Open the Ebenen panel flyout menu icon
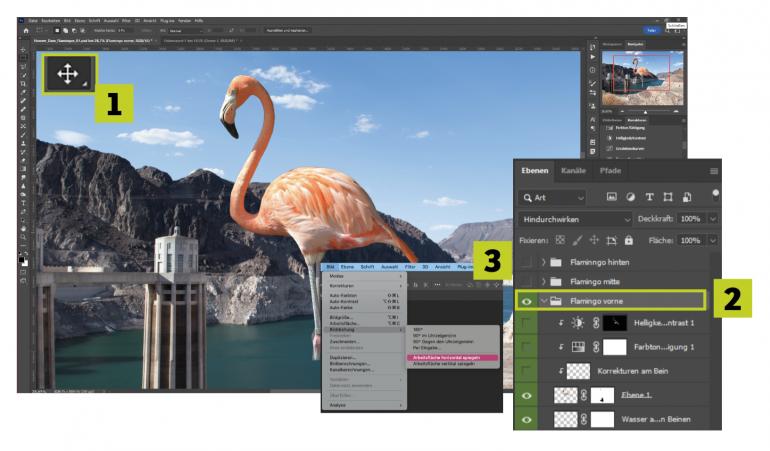 tap(714, 171)
